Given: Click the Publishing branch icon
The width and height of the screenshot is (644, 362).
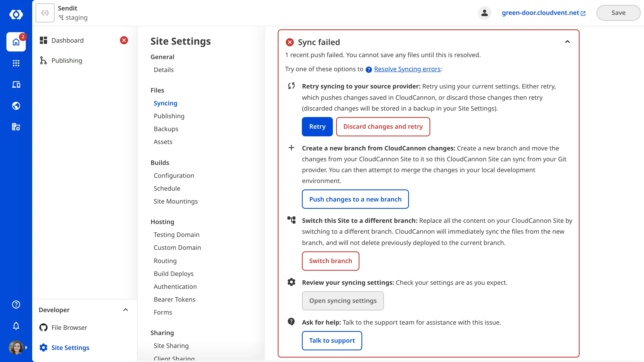Looking at the screenshot, I should point(43,61).
